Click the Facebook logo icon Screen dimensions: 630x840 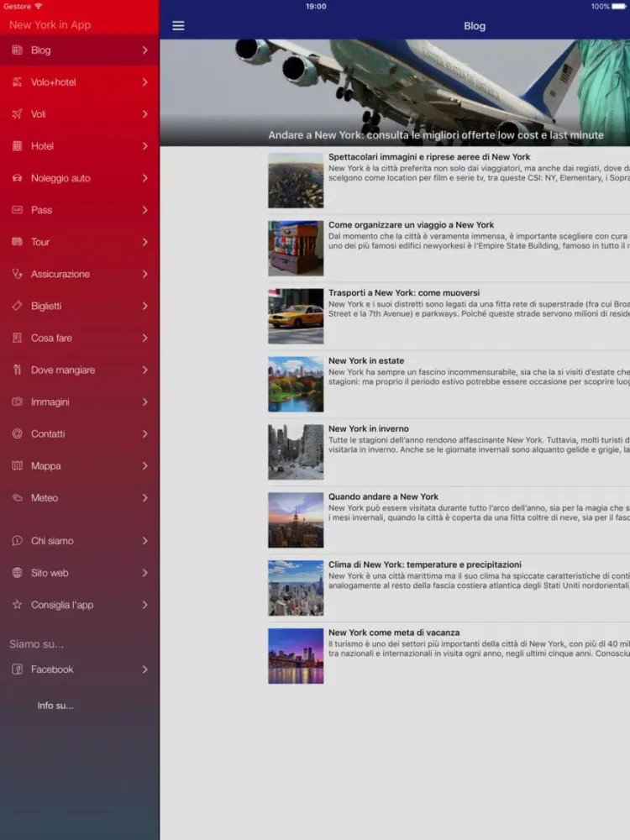pos(17,669)
